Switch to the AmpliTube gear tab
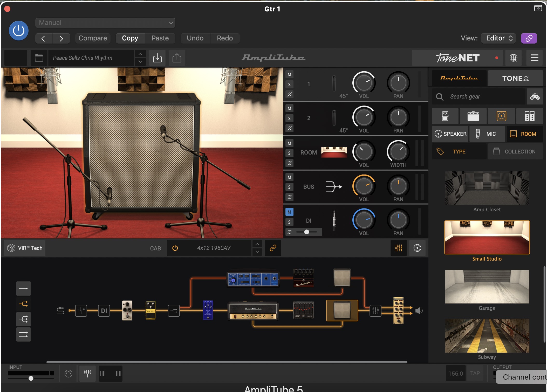Viewport: 547px width, 392px height. coord(459,78)
